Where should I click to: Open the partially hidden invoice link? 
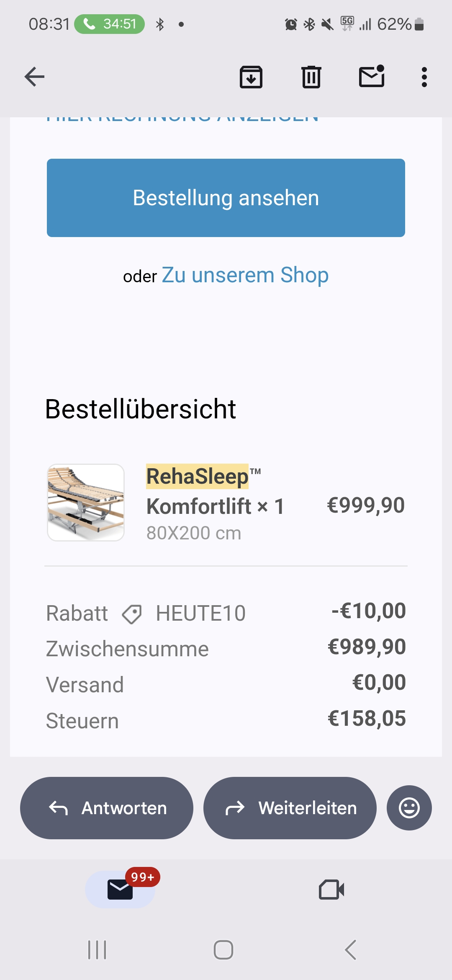pyautogui.click(x=182, y=119)
